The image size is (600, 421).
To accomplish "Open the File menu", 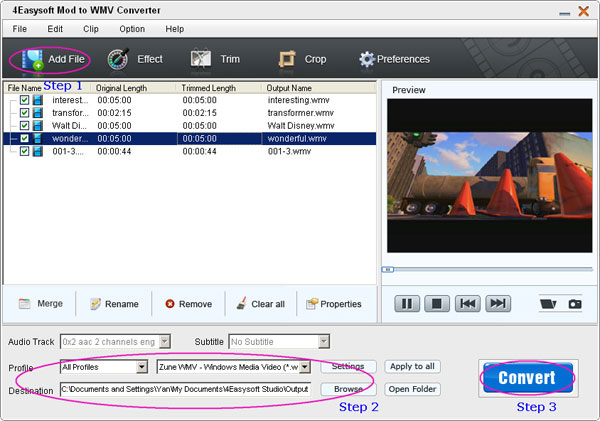I will [x=20, y=29].
